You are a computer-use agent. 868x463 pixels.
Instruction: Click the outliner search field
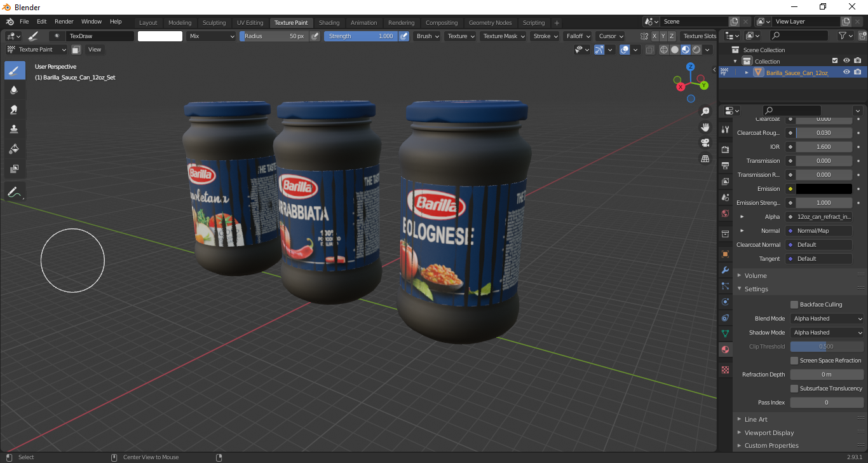(x=799, y=36)
